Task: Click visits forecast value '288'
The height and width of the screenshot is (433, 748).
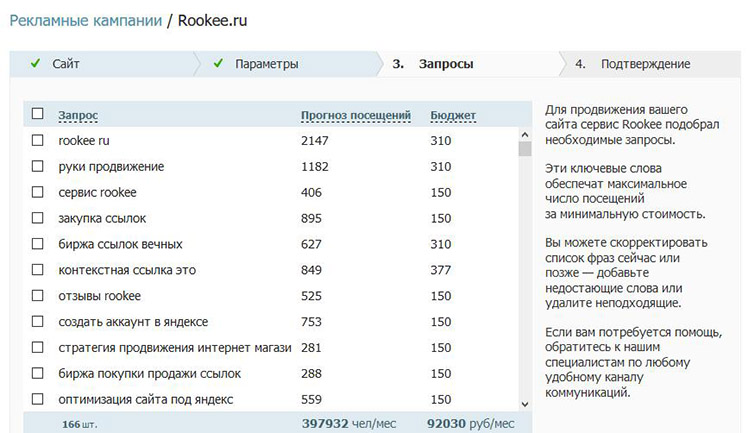Action: [312, 373]
